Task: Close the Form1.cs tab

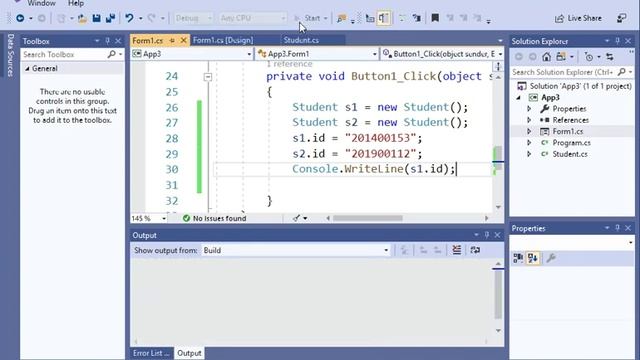Action: coord(183,40)
